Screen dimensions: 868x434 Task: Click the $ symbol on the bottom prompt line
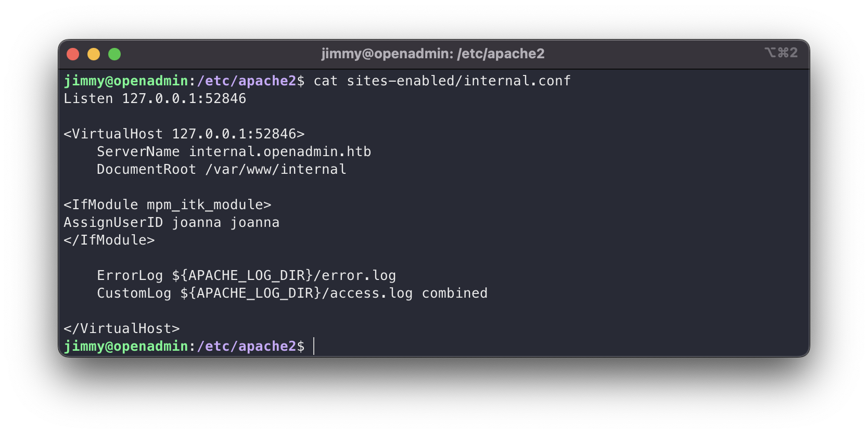coord(302,346)
